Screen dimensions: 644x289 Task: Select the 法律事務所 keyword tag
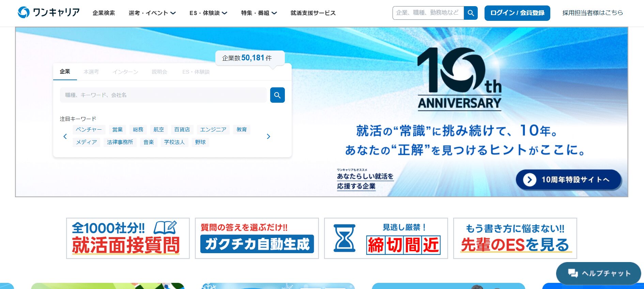120,142
